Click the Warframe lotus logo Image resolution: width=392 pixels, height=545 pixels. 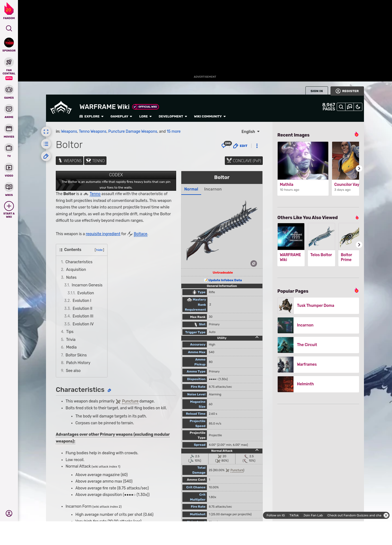[61, 108]
